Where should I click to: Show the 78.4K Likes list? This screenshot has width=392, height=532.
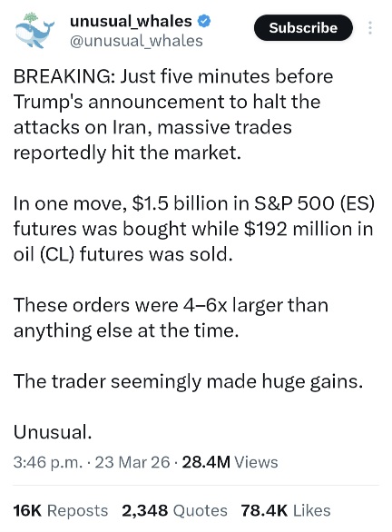[x=286, y=510]
